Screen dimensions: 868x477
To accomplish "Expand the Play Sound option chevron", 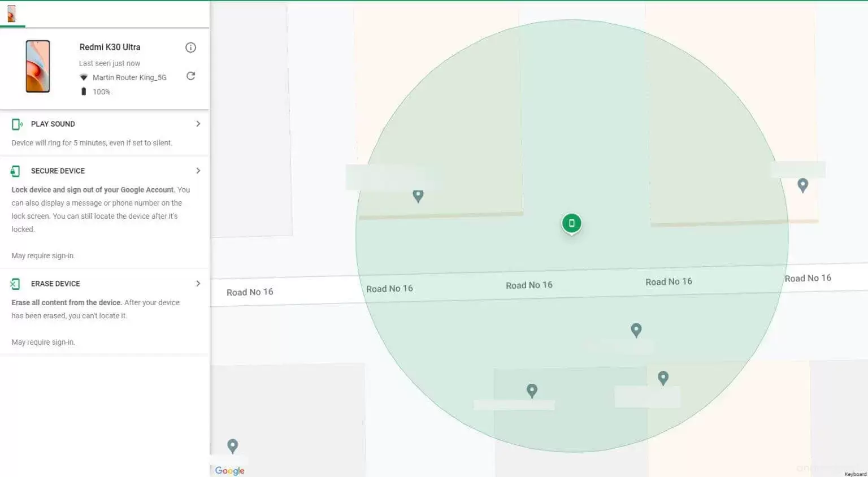I will (198, 124).
